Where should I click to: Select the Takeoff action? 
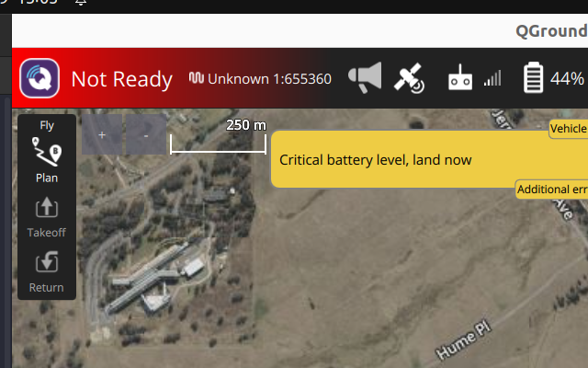pyautogui.click(x=47, y=217)
